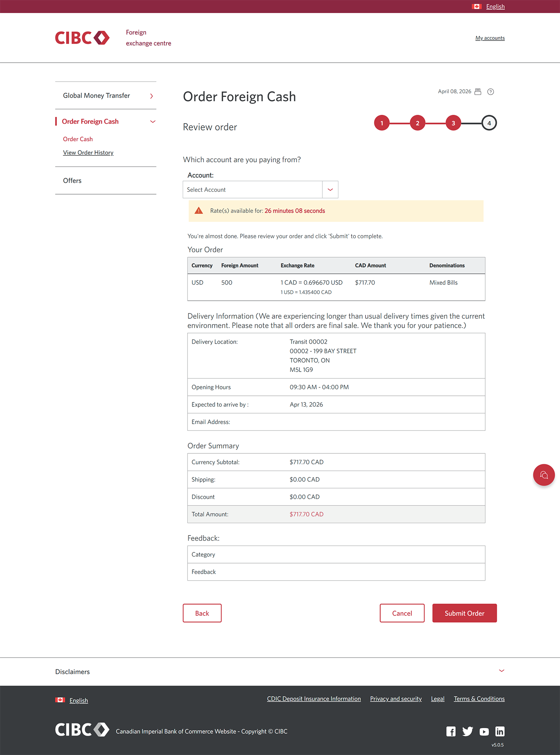Click the Transit 00002 delivery location

[308, 342]
